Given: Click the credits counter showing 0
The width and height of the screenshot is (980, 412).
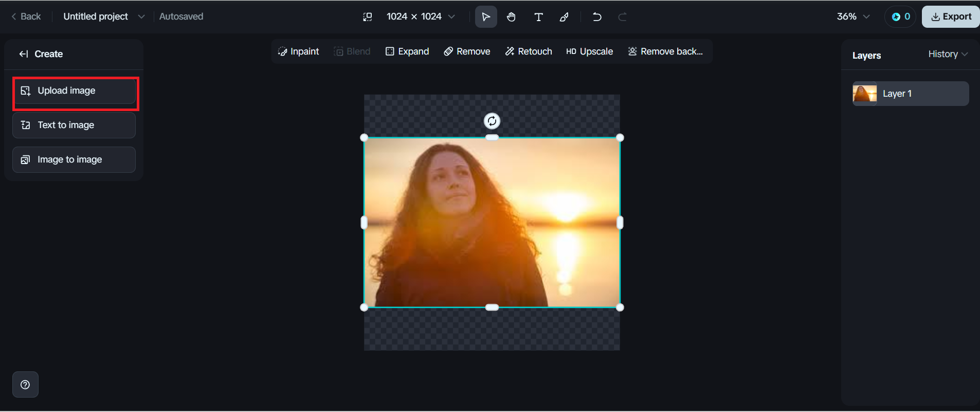Looking at the screenshot, I should coord(900,16).
